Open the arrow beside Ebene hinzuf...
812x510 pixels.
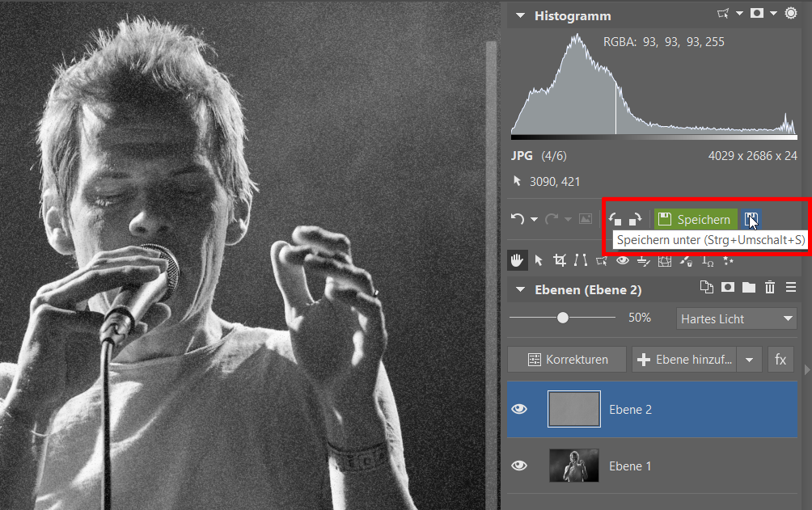tap(750, 360)
